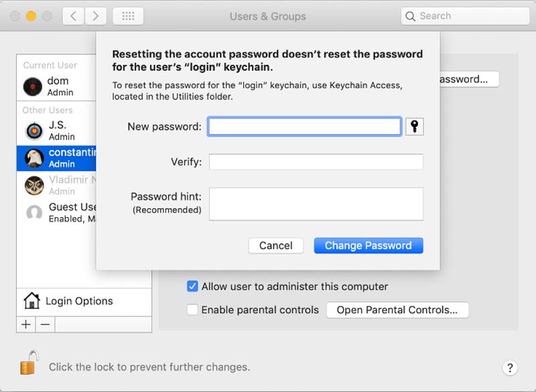The image size is (536, 392).
Task: Click the New password field
Action: [305, 126]
